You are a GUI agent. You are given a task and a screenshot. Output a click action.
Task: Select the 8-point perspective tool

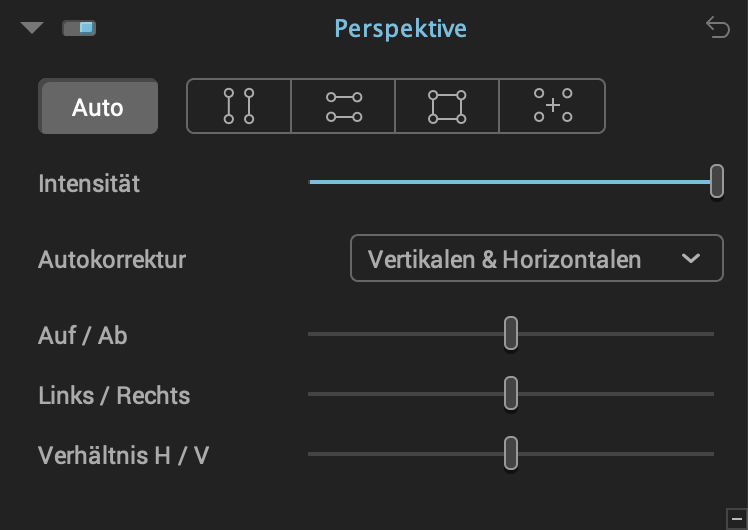pos(552,106)
